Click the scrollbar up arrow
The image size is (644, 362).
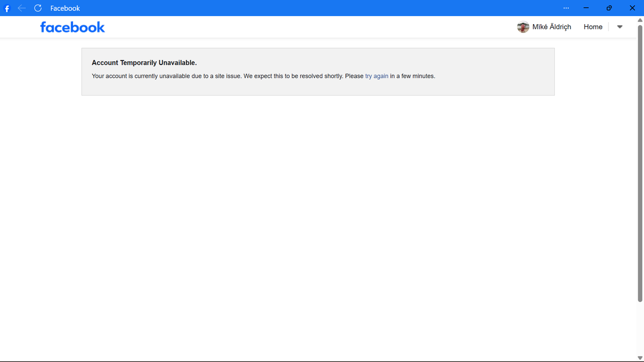(640, 20)
